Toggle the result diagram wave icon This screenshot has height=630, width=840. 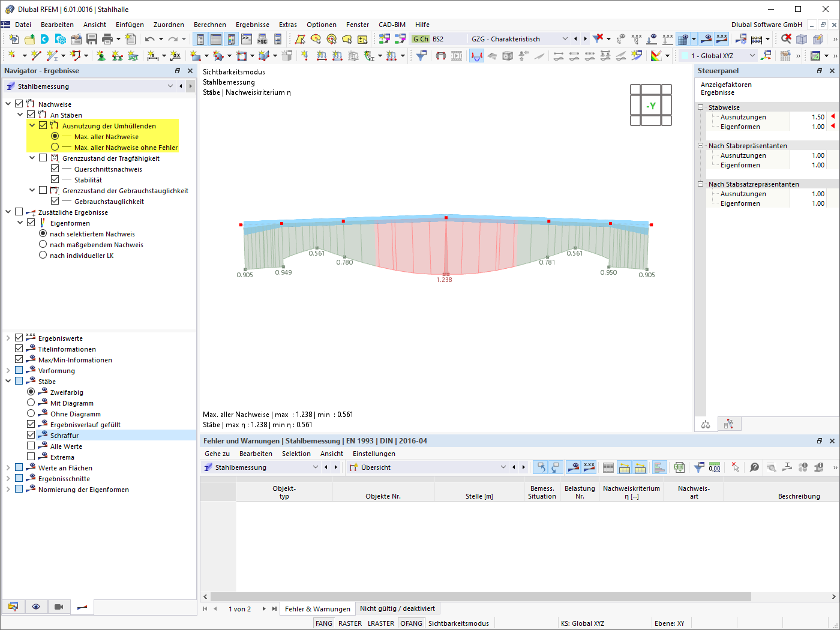tap(476, 56)
